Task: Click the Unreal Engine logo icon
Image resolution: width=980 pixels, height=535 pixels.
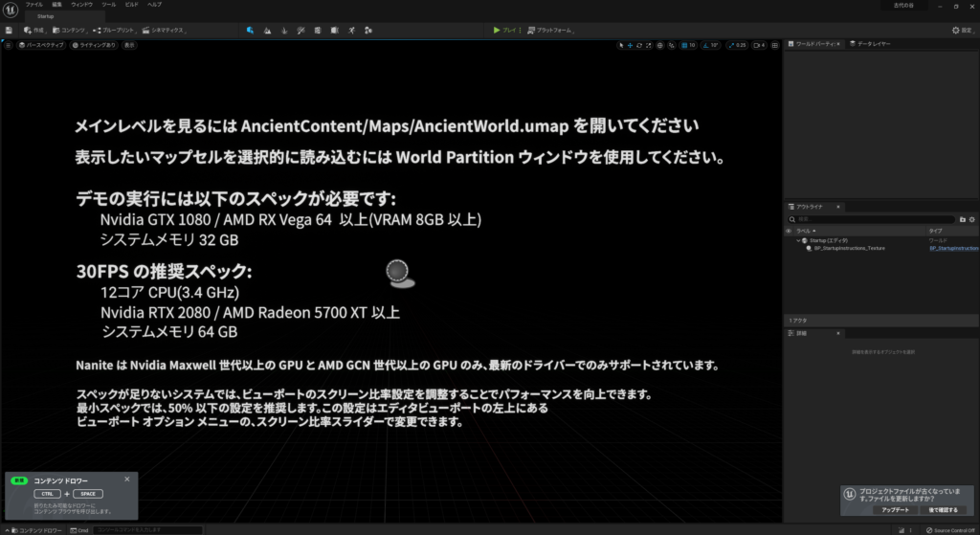Action: pyautogui.click(x=10, y=10)
